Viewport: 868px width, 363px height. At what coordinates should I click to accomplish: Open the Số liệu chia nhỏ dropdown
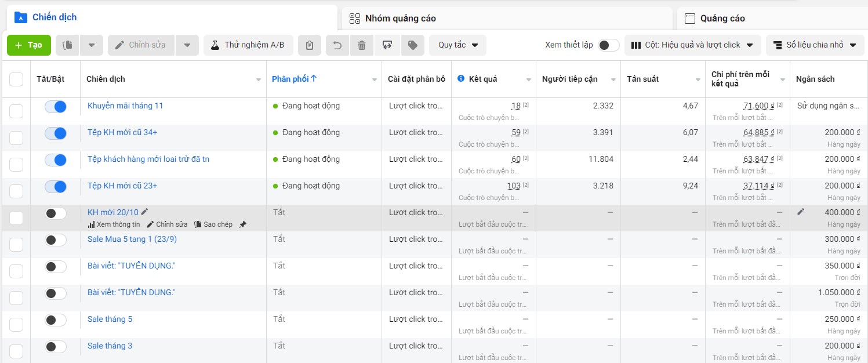coord(815,45)
